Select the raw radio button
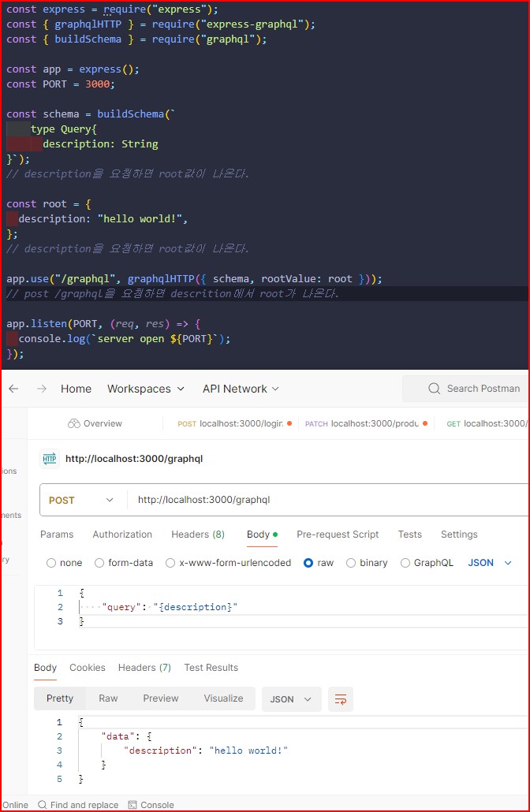530x812 pixels. 308,563
